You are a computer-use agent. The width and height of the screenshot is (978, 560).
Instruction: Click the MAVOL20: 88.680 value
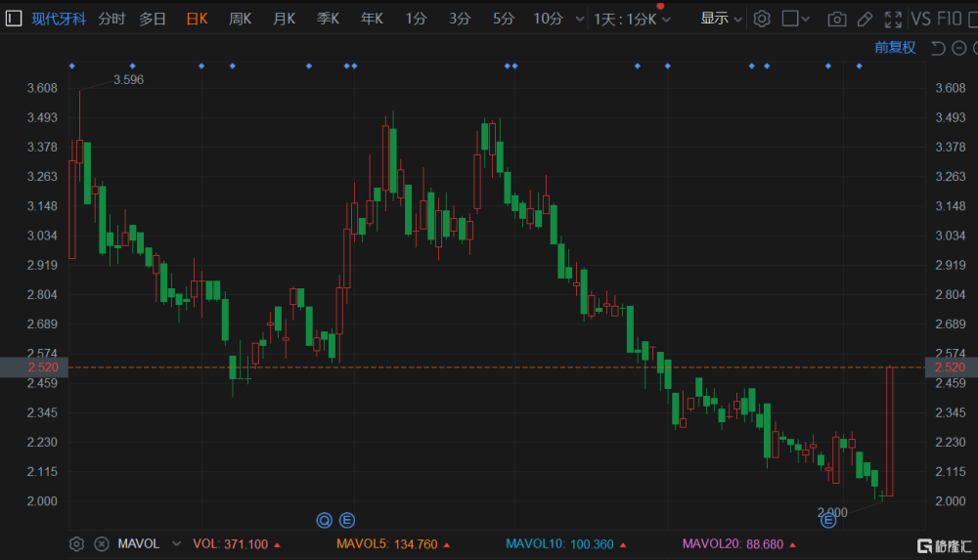pos(739,543)
